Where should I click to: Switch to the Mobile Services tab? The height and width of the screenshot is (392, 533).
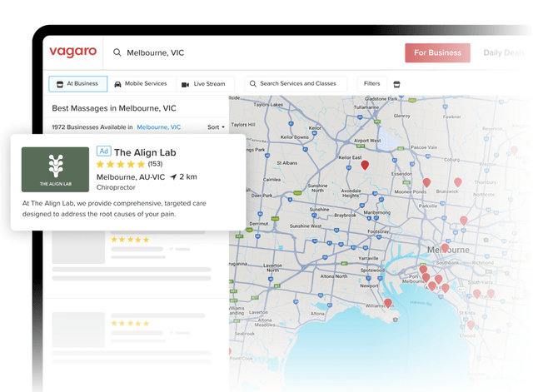click(142, 83)
